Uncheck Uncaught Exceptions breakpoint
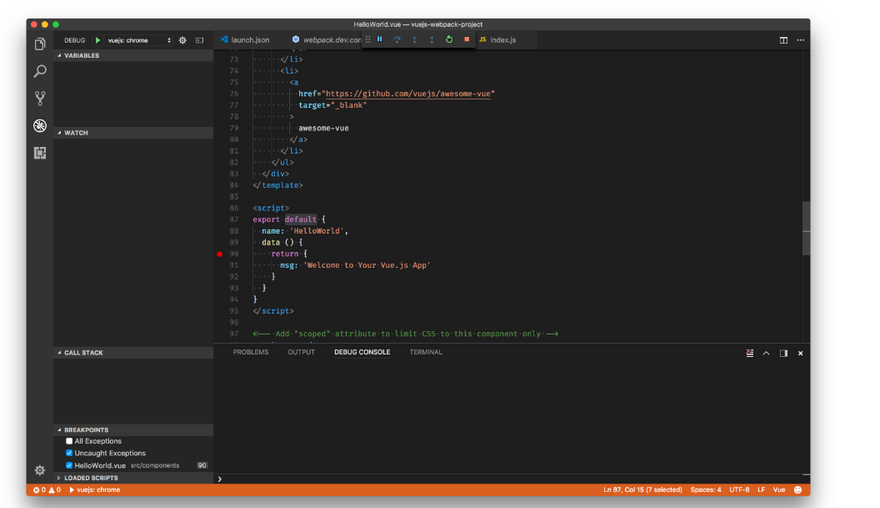The image size is (880, 508). 69,453
